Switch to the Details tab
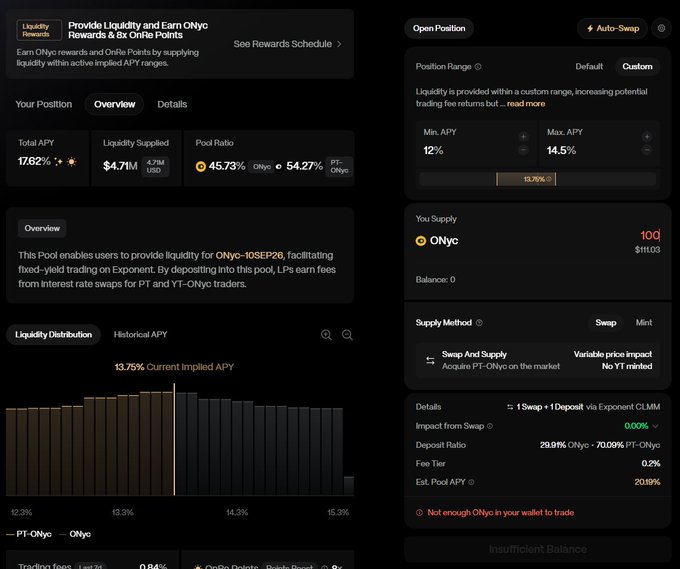This screenshot has height=569, width=680. pos(172,104)
